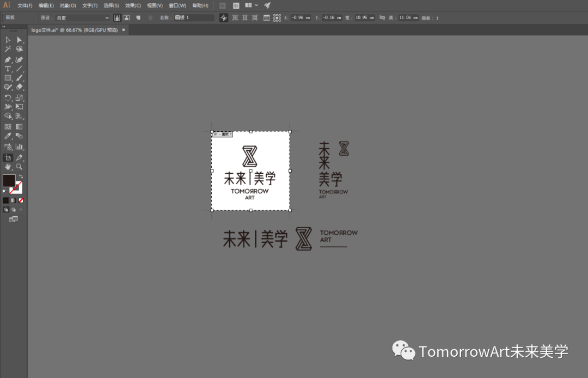Screen dimensions: 588x378
Task: Toggle move artwork with artboard
Action: tap(224, 17)
